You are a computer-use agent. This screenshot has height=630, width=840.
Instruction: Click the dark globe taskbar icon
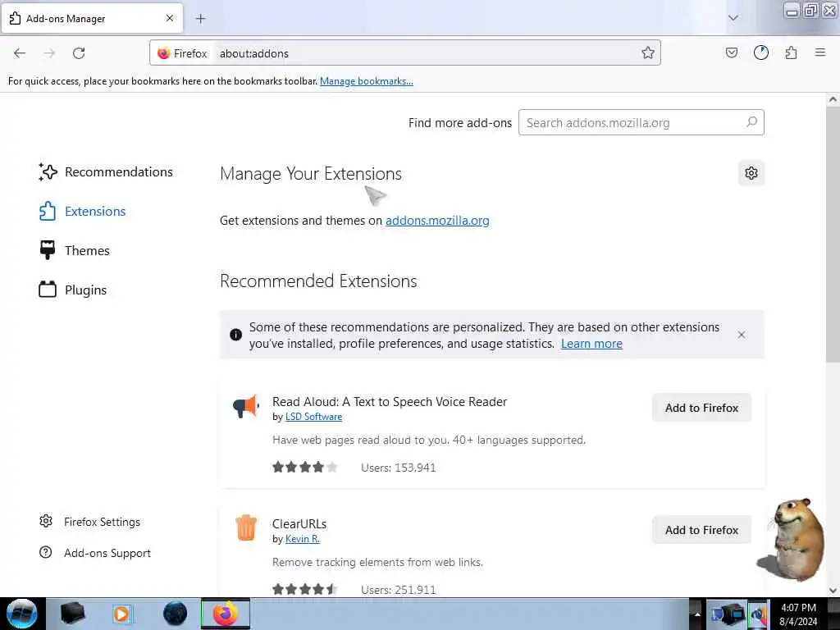coord(176,614)
